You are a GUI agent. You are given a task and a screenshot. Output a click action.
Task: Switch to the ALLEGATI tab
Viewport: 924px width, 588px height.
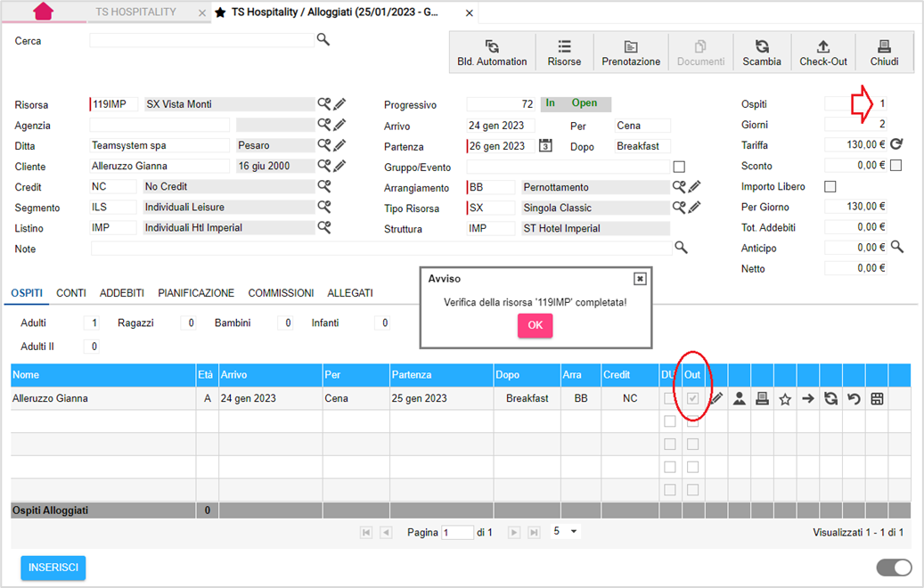click(x=350, y=293)
